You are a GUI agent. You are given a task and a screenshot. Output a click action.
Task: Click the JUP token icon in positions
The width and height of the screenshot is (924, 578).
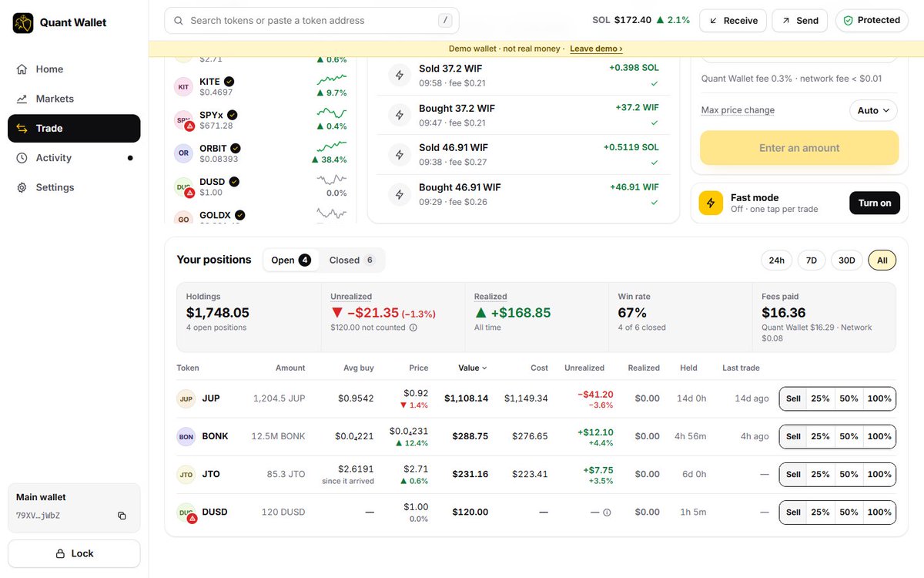point(186,399)
